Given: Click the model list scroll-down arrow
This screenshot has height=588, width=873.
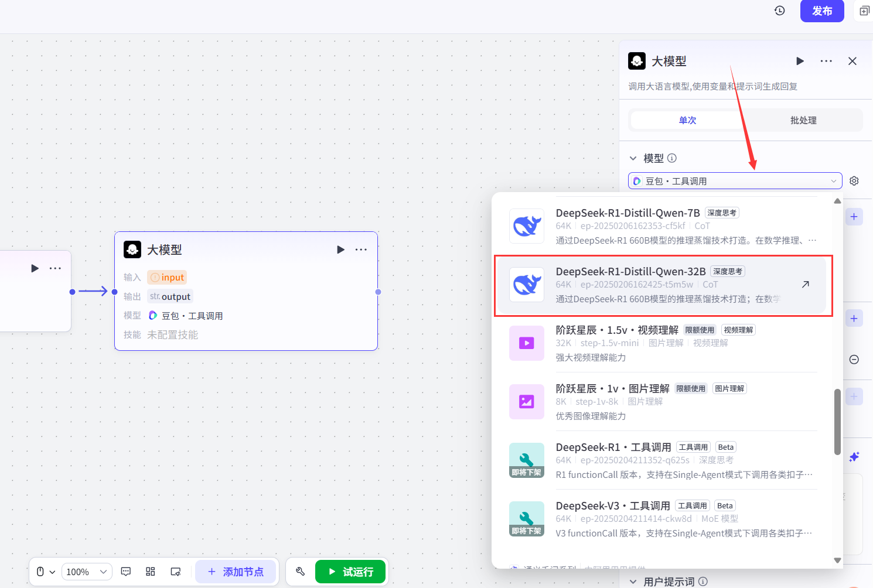Looking at the screenshot, I should [x=838, y=560].
